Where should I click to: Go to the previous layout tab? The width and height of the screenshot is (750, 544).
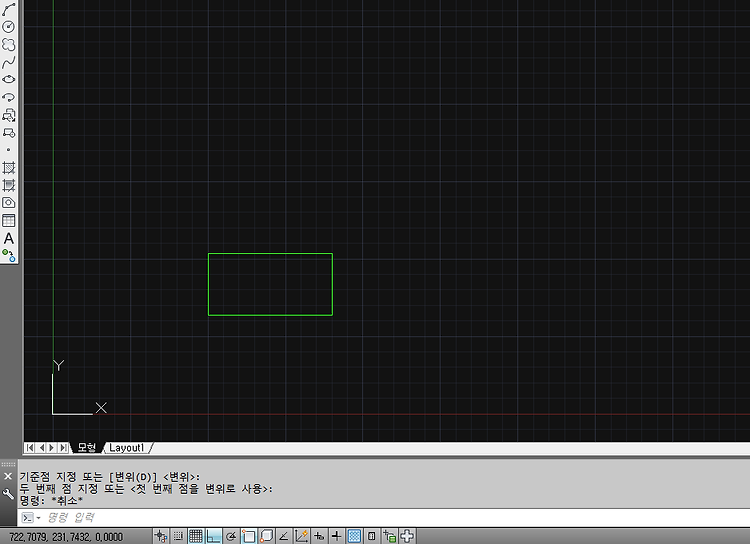[41, 448]
